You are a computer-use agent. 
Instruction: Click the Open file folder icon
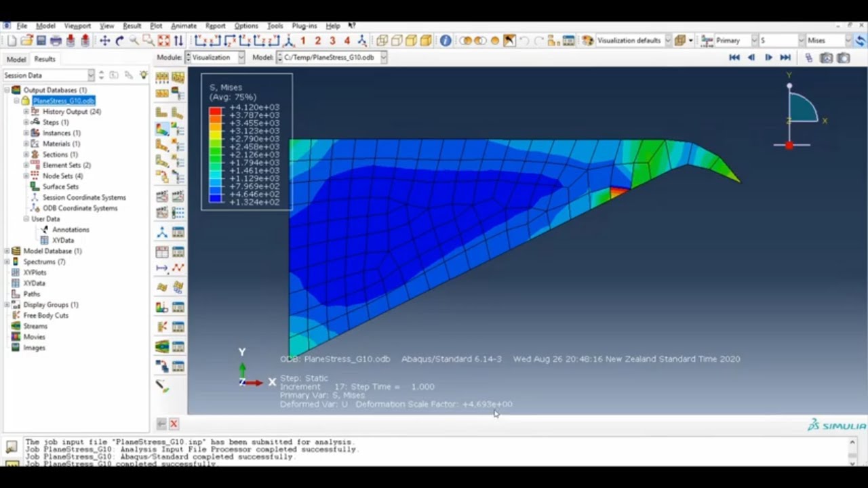pos(26,41)
